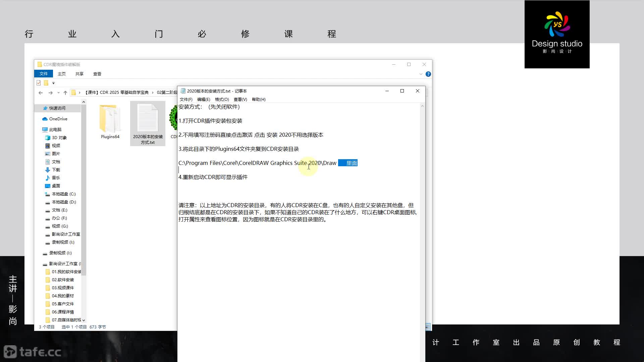The image size is (644, 362).
Task: Go up one folder level in Explorer
Action: tap(65, 93)
